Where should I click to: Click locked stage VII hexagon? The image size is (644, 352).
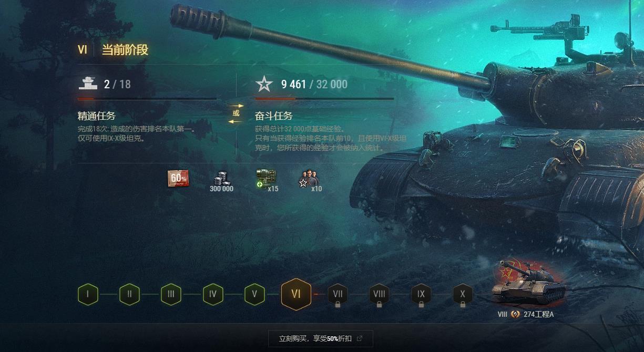point(338,295)
